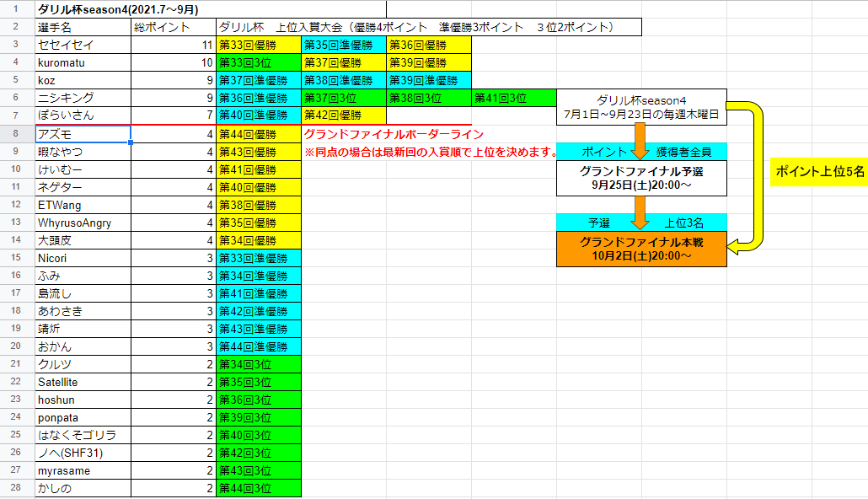Screen dimensions: 868x499
Task: Click the 総ポイント header cell
Action: pyautogui.click(x=174, y=27)
